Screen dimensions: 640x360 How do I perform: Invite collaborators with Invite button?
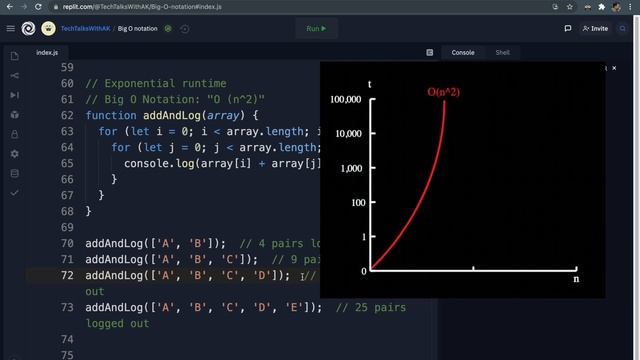coord(595,29)
